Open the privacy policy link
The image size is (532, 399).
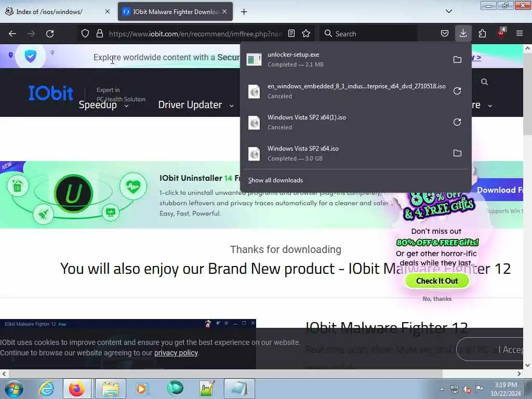[176, 353]
